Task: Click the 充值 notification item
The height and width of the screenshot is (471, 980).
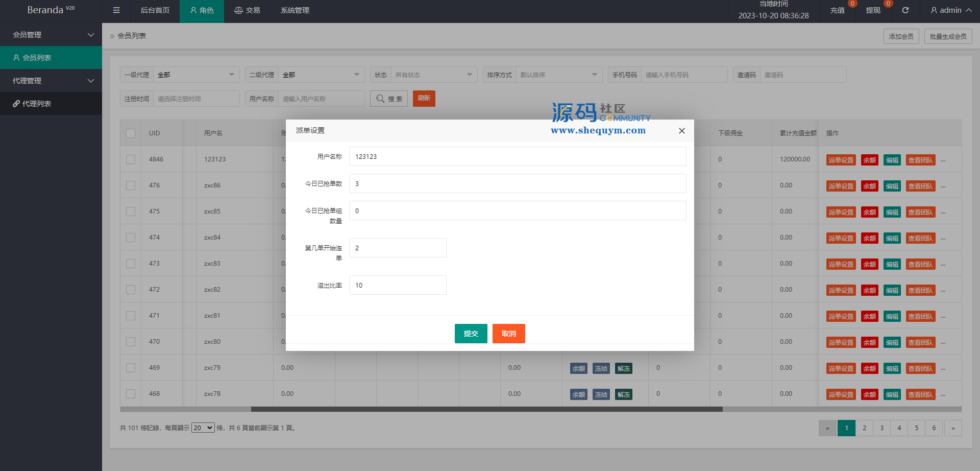Action: coord(838,10)
